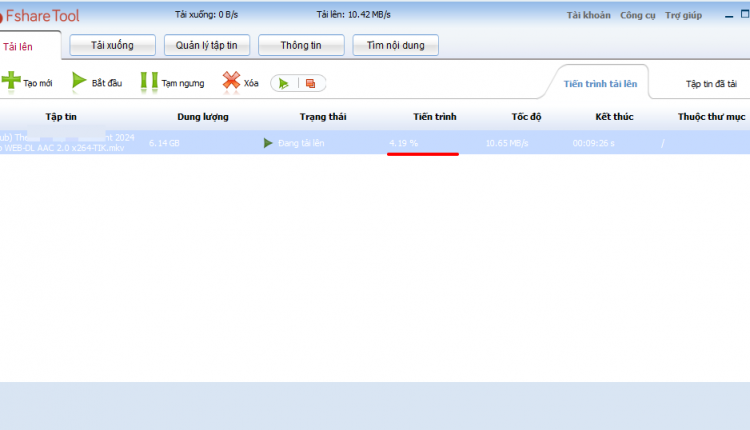Delete item with red Xóa icon
This screenshot has width=750, height=430.
[231, 80]
